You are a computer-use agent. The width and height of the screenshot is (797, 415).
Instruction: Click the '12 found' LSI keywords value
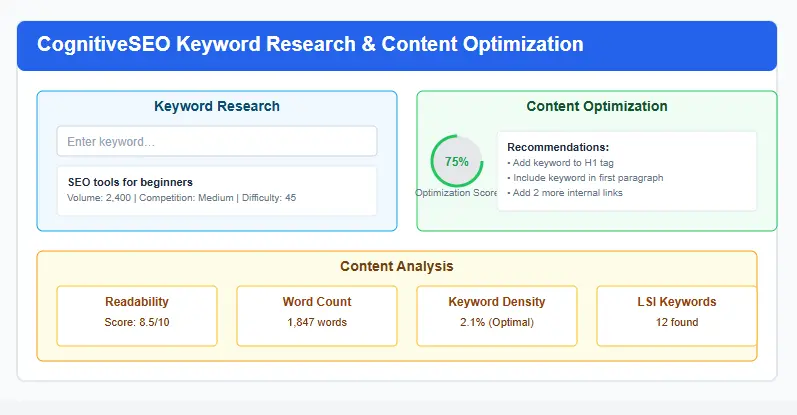(x=676, y=323)
